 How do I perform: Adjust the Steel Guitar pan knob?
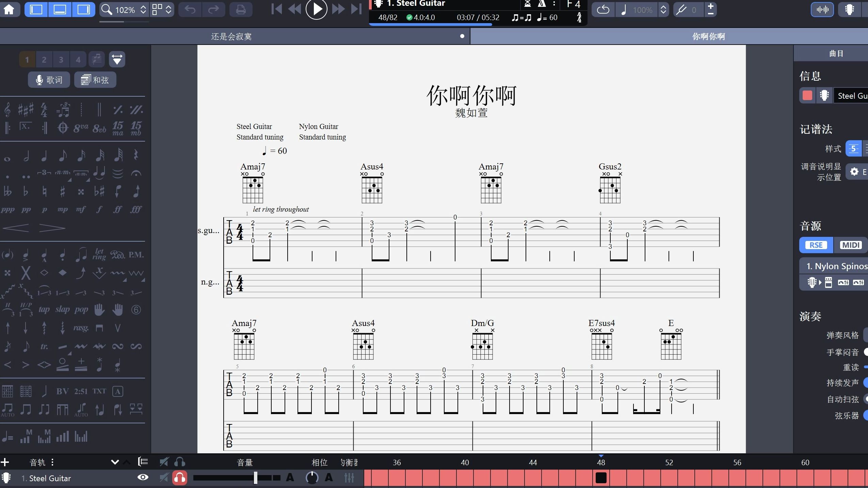[312, 478]
